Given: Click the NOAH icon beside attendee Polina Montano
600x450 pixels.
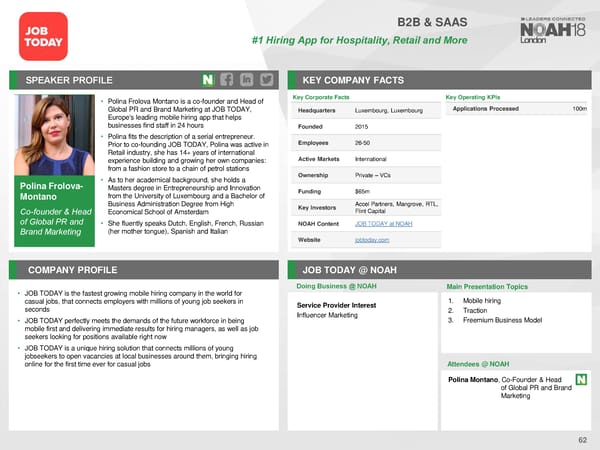Looking at the screenshot, I should tap(581, 381).
